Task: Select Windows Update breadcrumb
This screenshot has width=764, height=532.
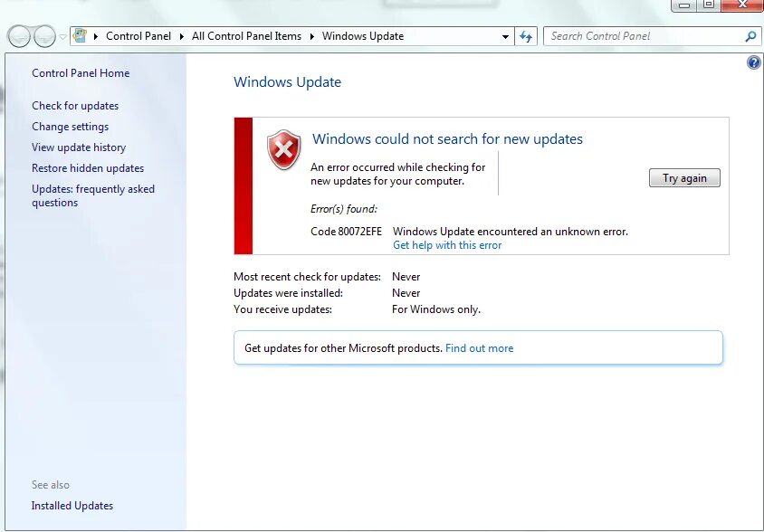Action: pyautogui.click(x=363, y=36)
